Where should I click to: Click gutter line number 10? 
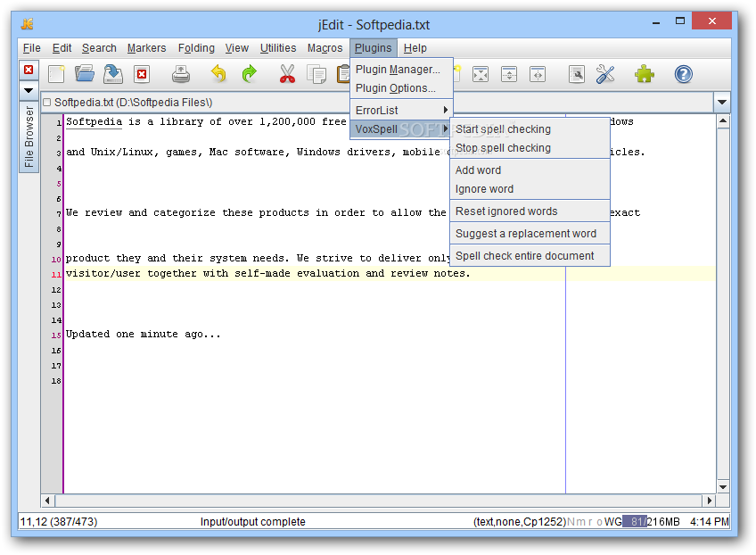[x=56, y=259]
